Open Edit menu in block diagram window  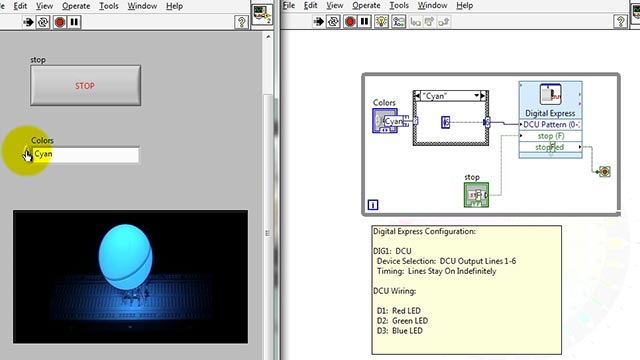click(310, 5)
